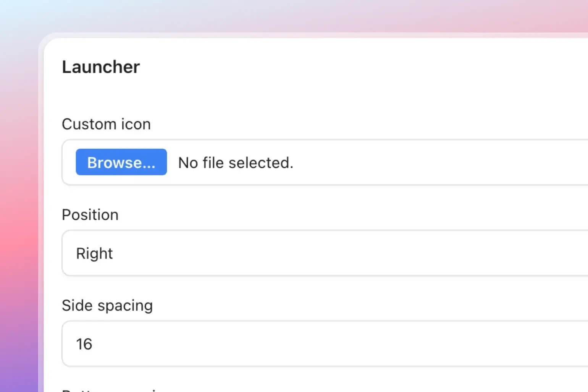Click the value 16 in Side spacing
The height and width of the screenshot is (392, 588).
tap(84, 344)
